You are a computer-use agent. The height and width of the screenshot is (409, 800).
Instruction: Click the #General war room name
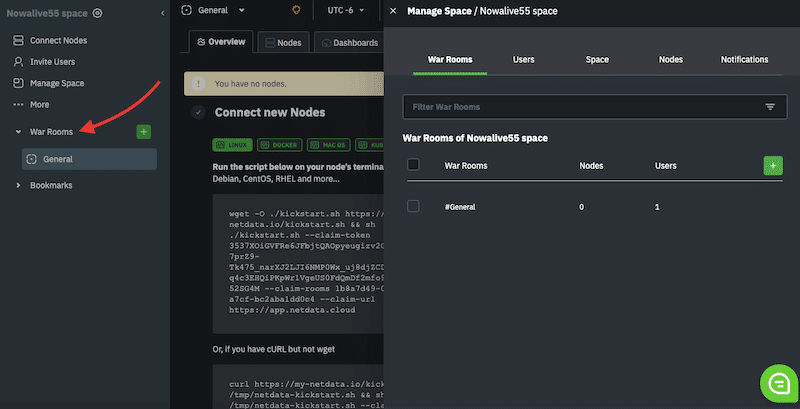click(460, 207)
